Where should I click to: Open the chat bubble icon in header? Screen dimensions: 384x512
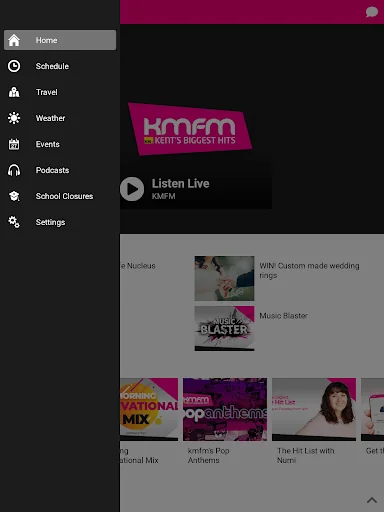(x=372, y=12)
